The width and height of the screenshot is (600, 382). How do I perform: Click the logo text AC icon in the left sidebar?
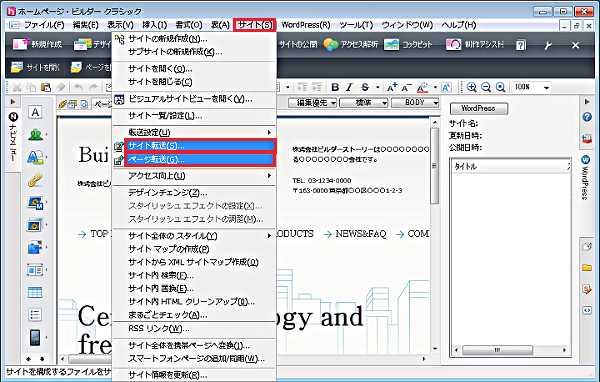[x=35, y=157]
